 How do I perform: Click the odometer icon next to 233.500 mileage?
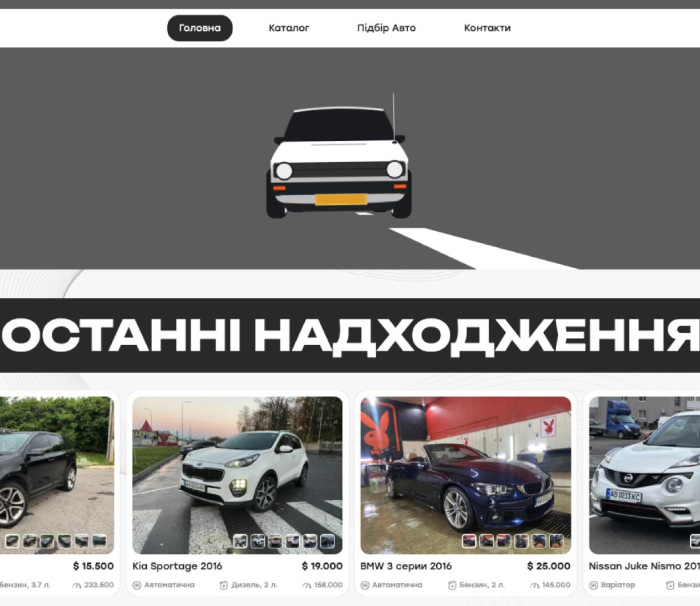click(77, 585)
